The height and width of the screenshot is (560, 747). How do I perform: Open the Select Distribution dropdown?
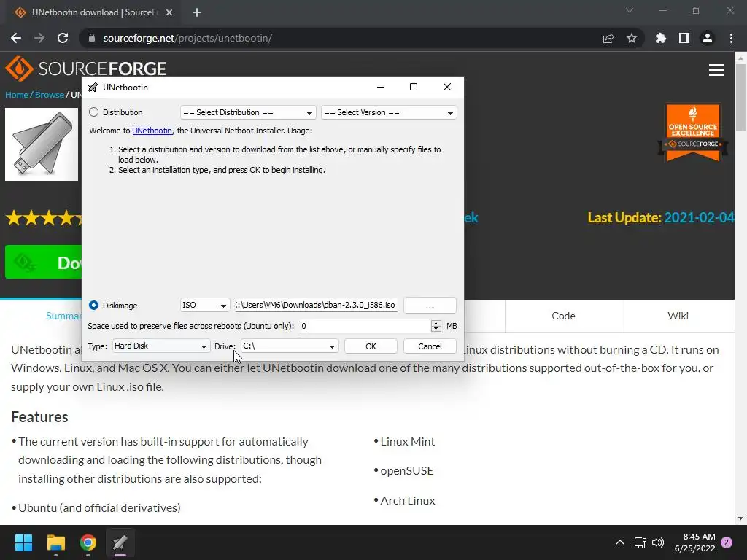248,112
